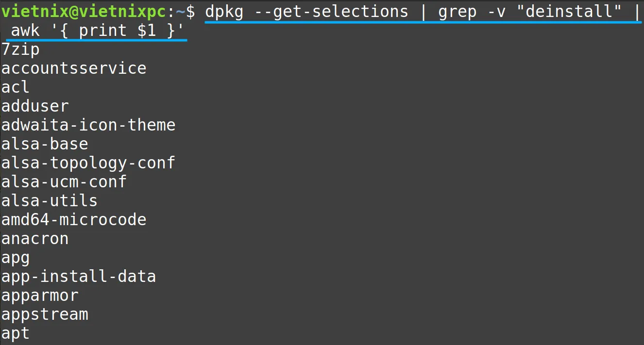Click the dpkg --get-selections command text

[x=306, y=11]
